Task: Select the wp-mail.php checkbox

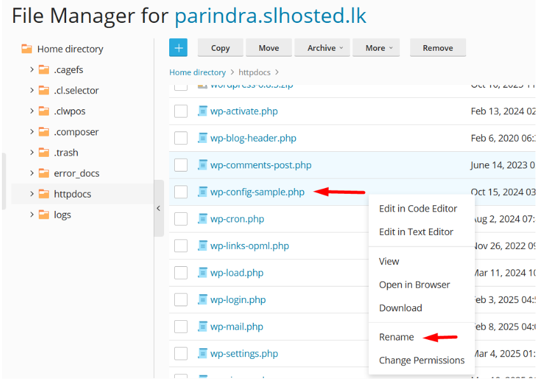Action: [181, 327]
